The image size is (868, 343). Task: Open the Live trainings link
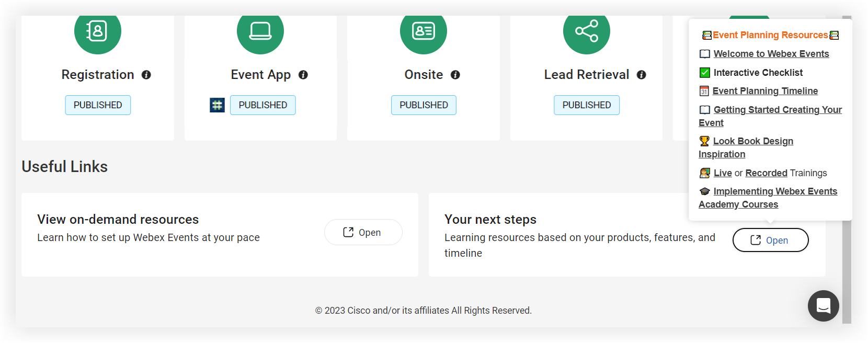(723, 173)
